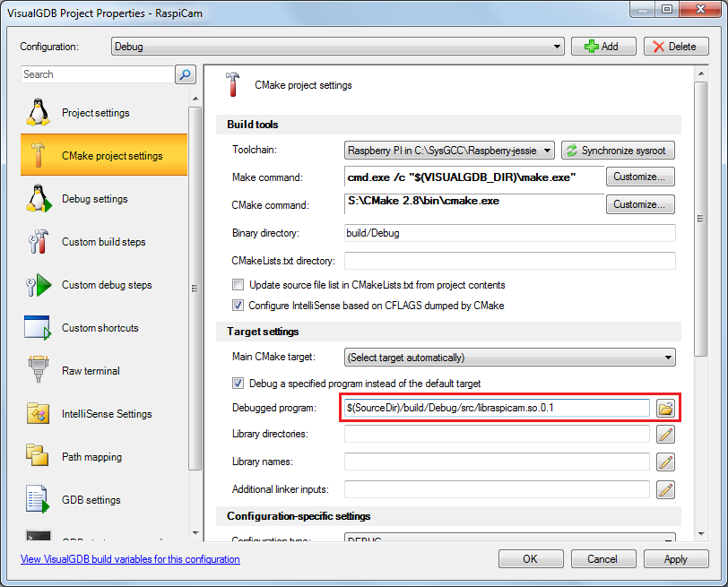Click the Debugged program path field
Image resolution: width=728 pixels, height=587 pixels.
(497, 408)
